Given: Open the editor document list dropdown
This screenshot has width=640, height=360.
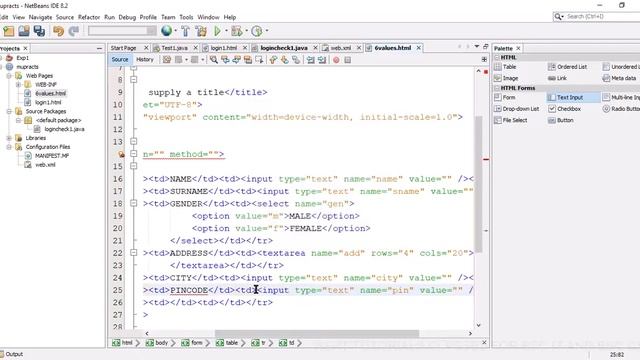Looking at the screenshot, I should (x=477, y=47).
